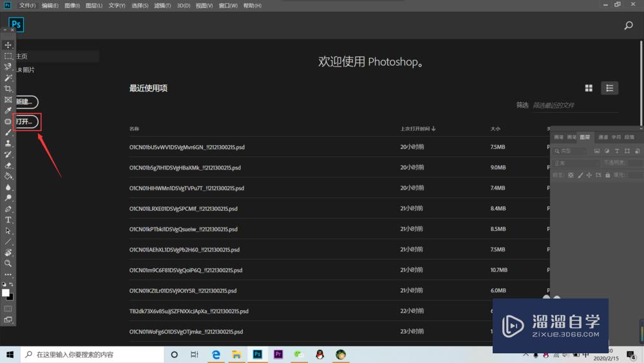The image size is (644, 363).
Task: Toggle pixel layer filter in Layers panel
Action: tap(597, 151)
